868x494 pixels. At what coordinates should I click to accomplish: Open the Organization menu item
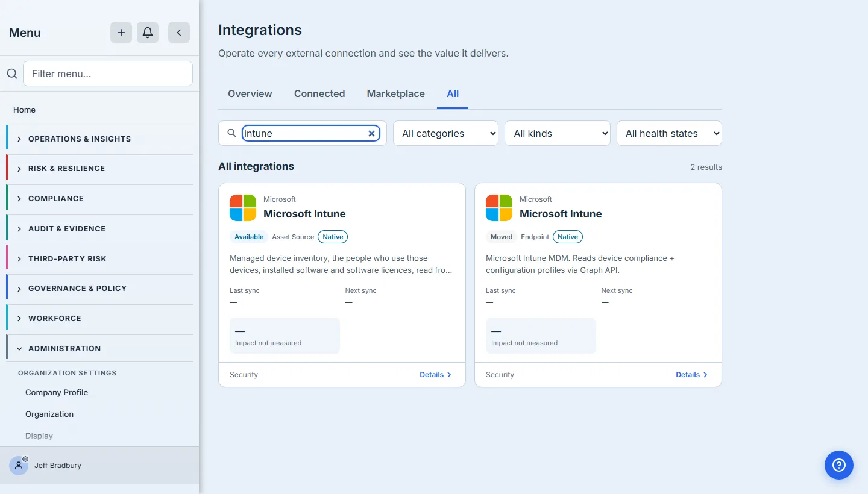49,414
